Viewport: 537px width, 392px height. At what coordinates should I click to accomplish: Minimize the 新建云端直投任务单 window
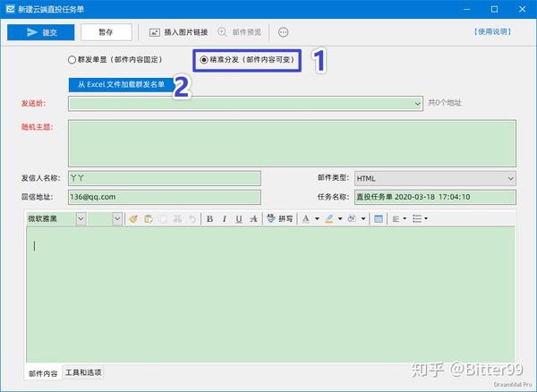[467, 9]
